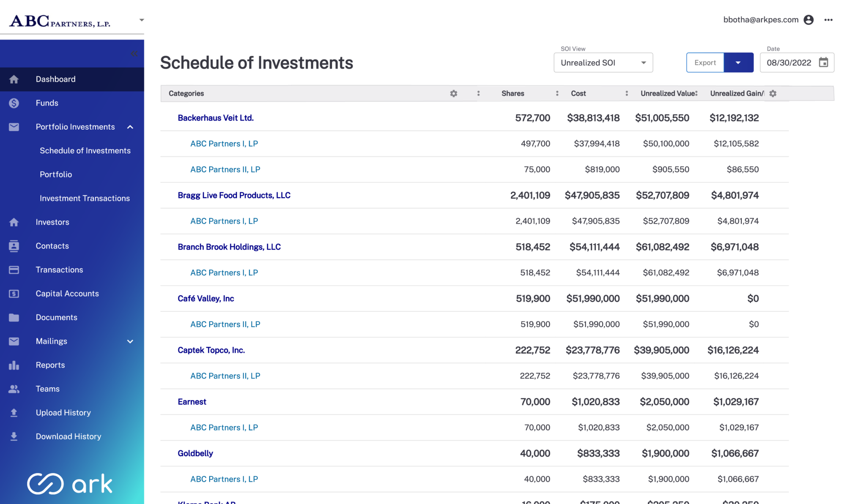Viewport: 866px width, 504px height.
Task: Click the Documents folder icon in sidebar
Action: (x=14, y=317)
